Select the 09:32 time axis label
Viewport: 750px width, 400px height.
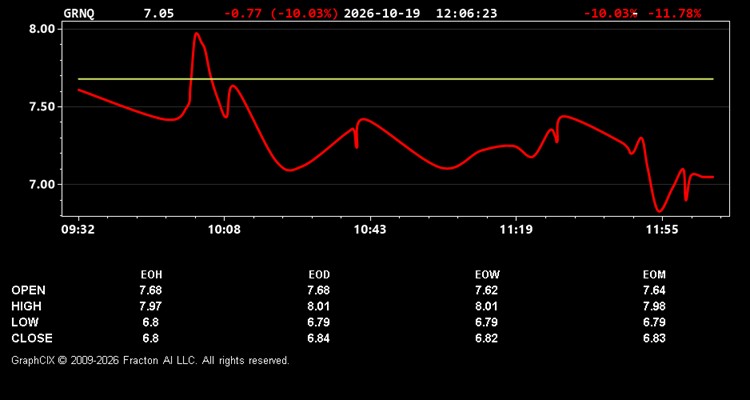[x=78, y=230]
